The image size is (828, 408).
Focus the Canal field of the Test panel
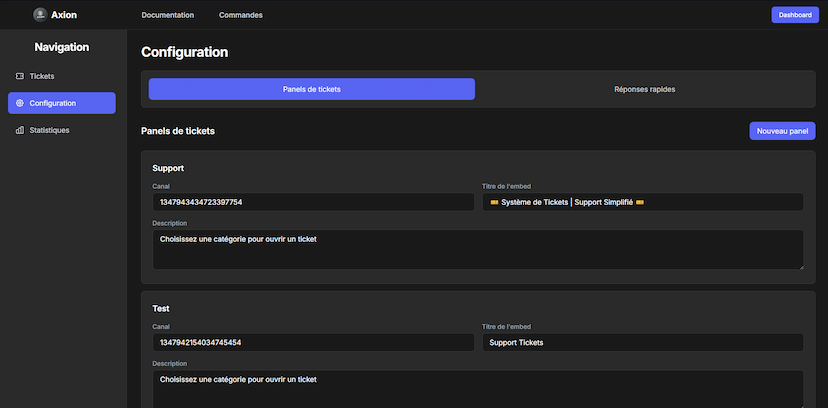click(x=312, y=342)
